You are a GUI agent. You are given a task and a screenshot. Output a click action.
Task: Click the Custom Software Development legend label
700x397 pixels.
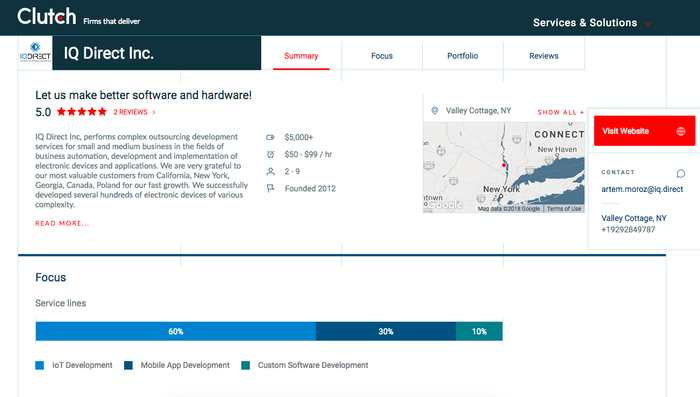pyautogui.click(x=313, y=365)
